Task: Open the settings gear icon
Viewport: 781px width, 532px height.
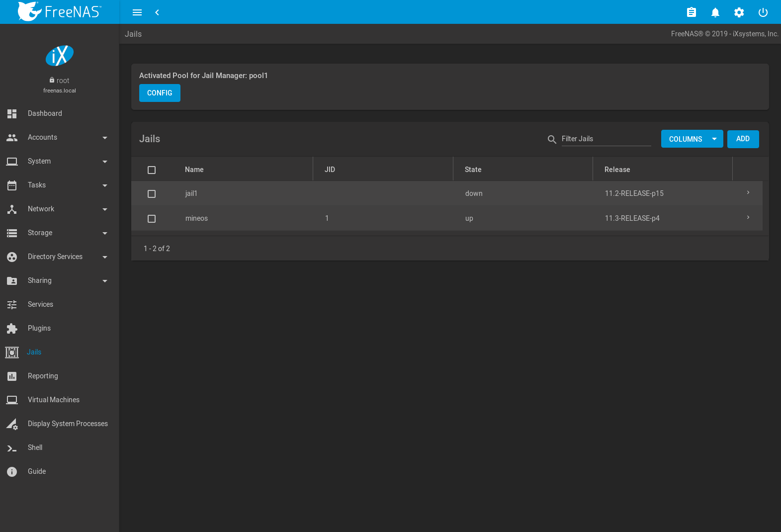Action: tap(739, 12)
